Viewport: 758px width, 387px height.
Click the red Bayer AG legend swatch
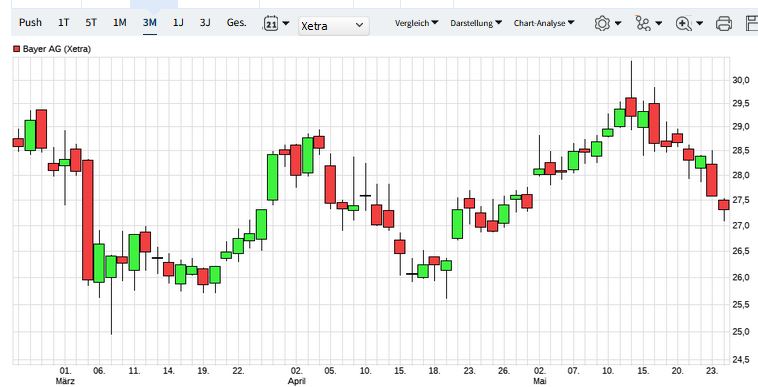[16, 49]
